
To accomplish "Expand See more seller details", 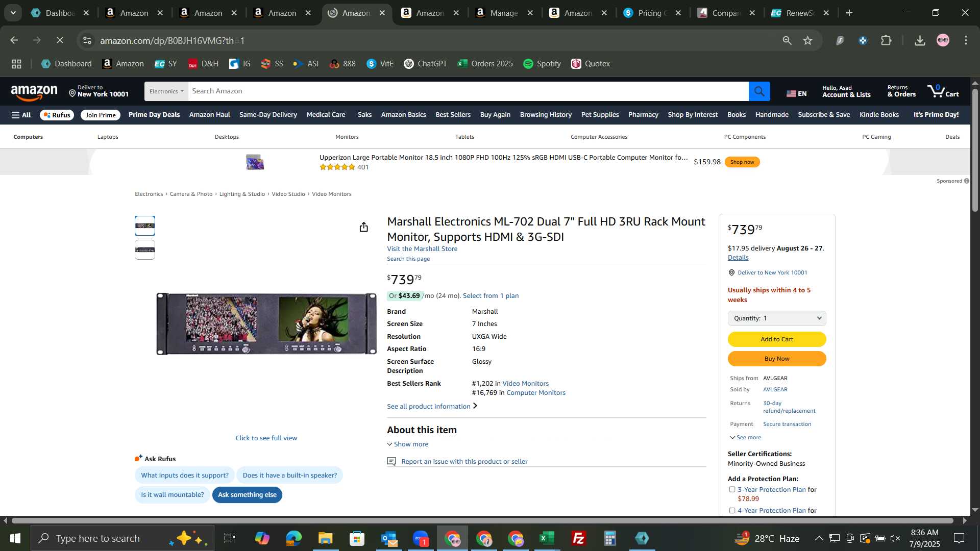I will coord(746,437).
